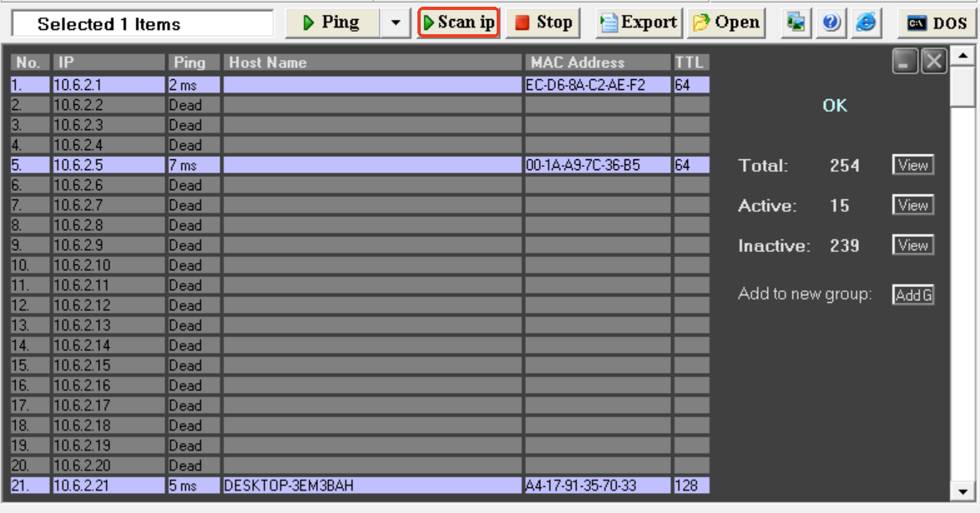Select the row for DESKTOP-3EM3BAH
This screenshot has height=513, width=980.
coord(371,485)
